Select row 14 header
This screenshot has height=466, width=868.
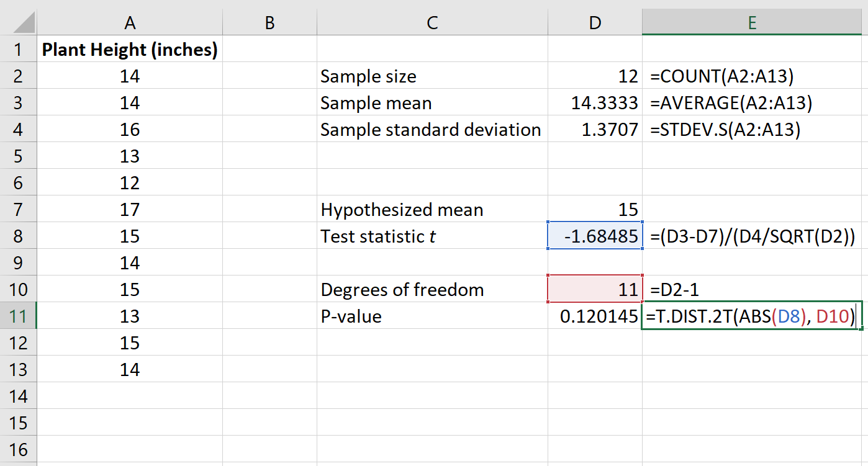point(18,396)
